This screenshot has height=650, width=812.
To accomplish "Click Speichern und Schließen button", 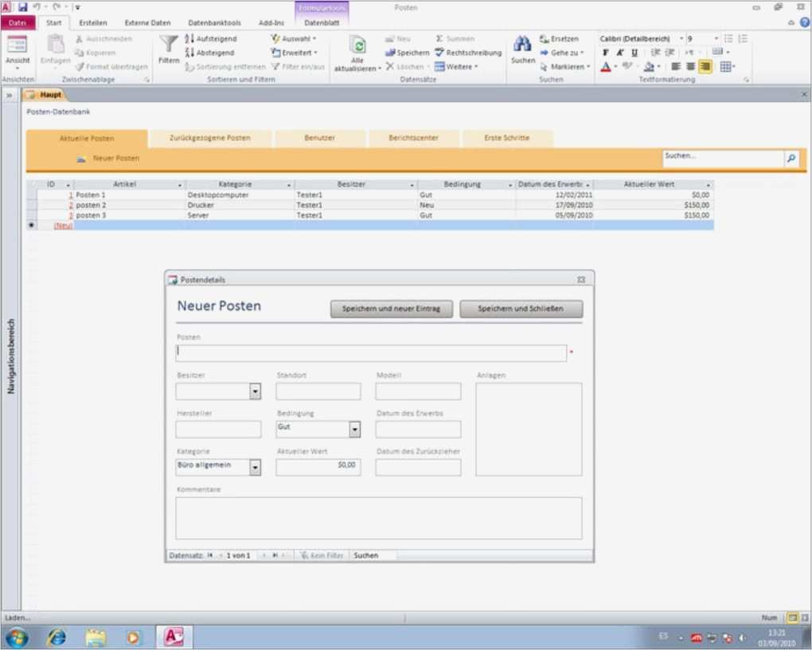I will point(521,309).
